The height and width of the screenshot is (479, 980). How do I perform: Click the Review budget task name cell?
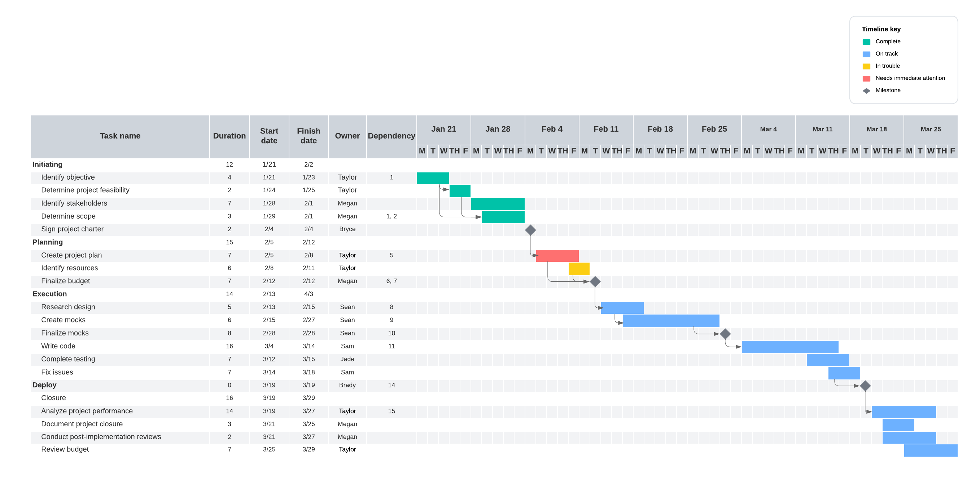(x=65, y=449)
